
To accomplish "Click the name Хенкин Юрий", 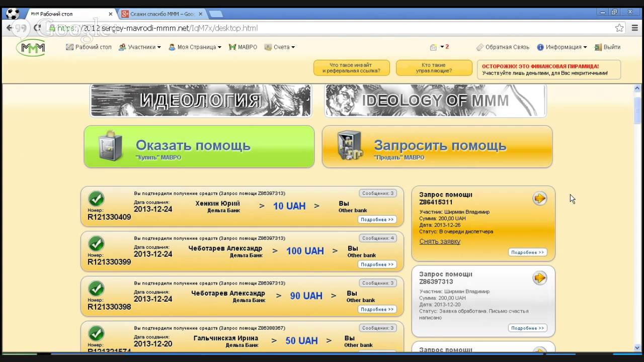I will 217,204.
